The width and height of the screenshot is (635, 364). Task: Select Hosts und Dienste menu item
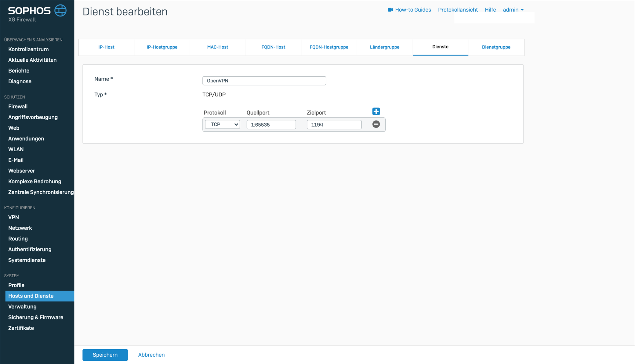[x=40, y=296]
